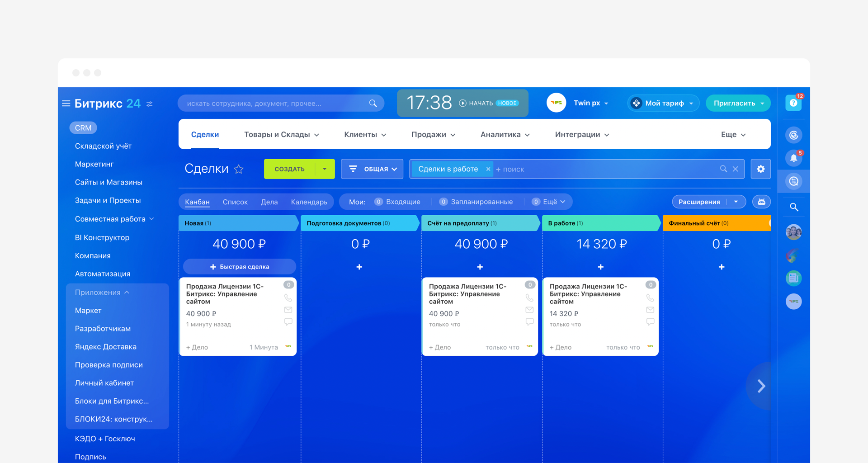
Task: Expand Совместная работа in the sidebar
Action: [115, 219]
